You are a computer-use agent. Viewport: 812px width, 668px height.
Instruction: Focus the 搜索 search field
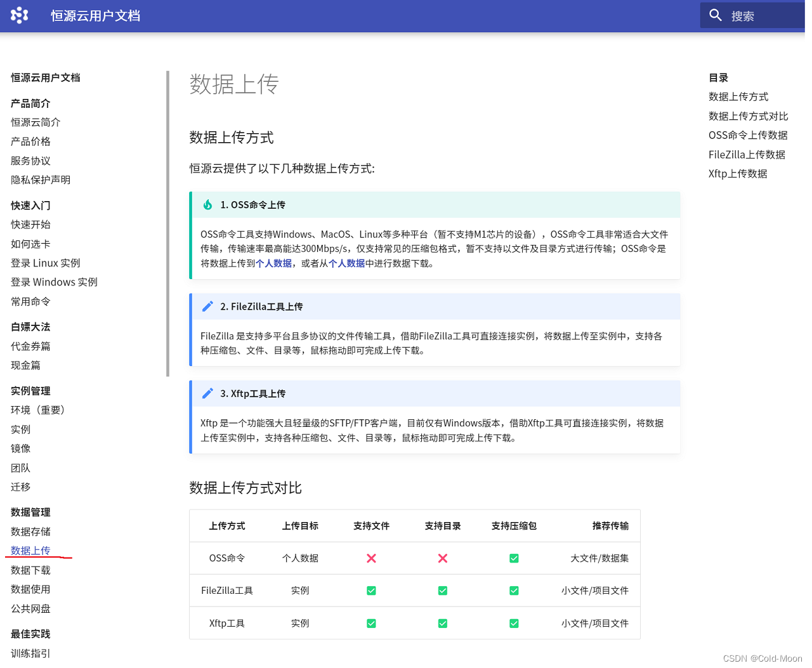pyautogui.click(x=752, y=15)
